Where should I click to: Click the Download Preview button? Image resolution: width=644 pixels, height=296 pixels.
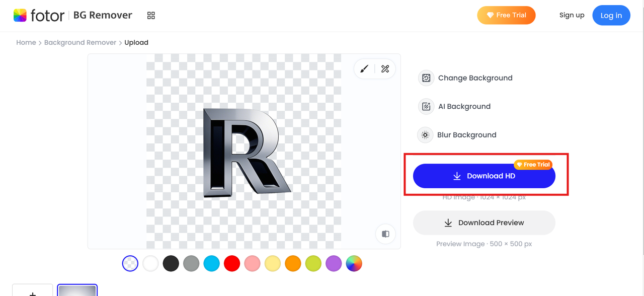tap(484, 223)
